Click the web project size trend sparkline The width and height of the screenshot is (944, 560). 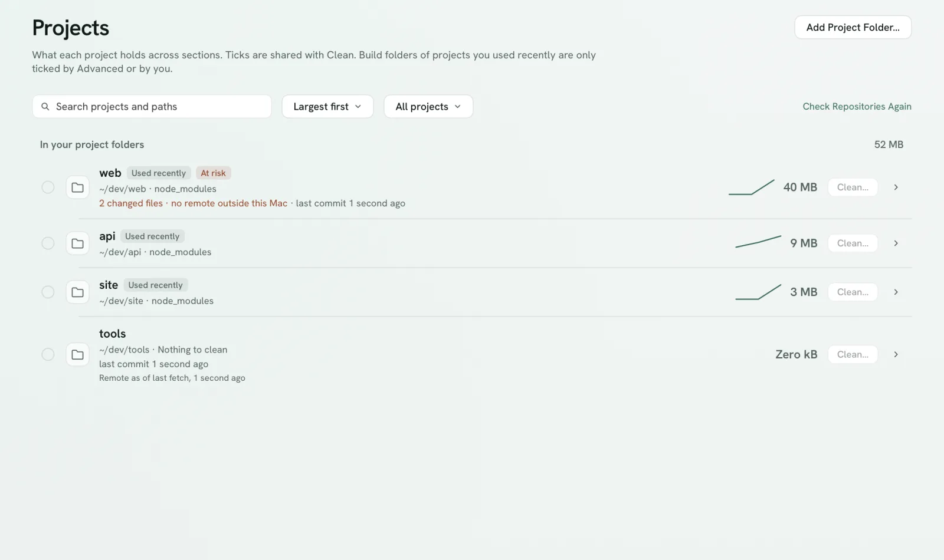(751, 187)
